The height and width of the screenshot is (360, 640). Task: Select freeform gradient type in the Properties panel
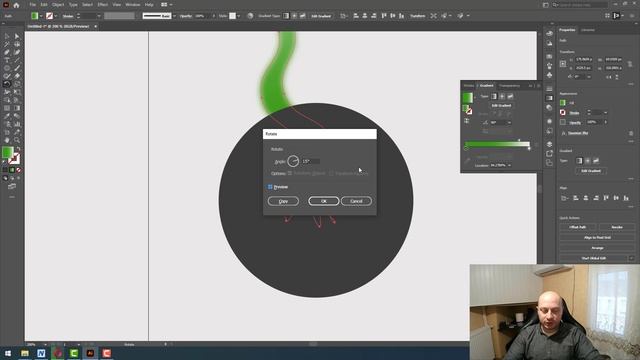(596, 161)
